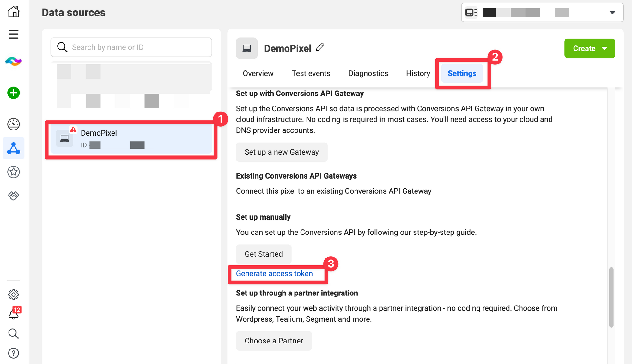The width and height of the screenshot is (632, 364).
Task: Open the handshake partners icon
Action: pos(14,196)
